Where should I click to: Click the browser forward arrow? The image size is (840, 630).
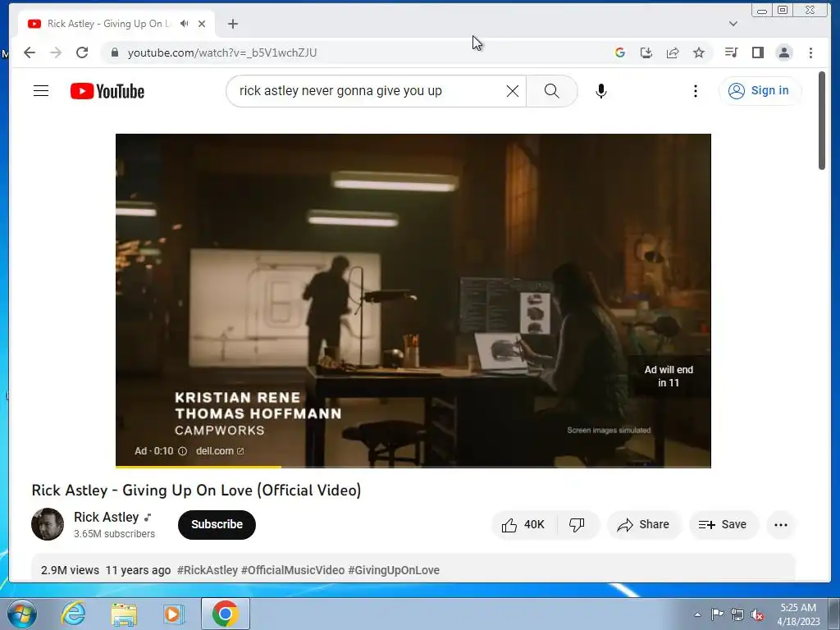(x=56, y=52)
